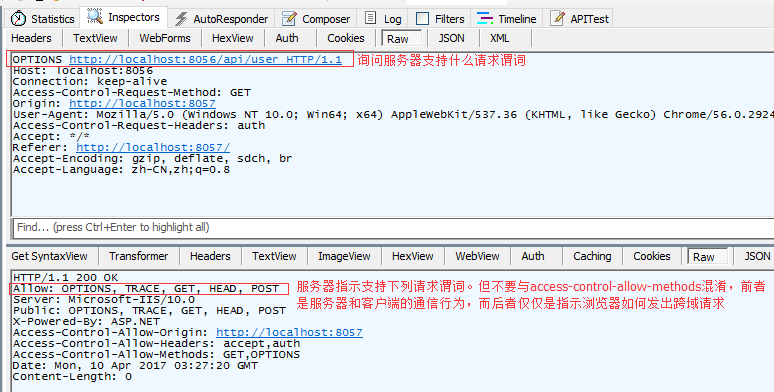Select the response Raw tab

coord(707,257)
